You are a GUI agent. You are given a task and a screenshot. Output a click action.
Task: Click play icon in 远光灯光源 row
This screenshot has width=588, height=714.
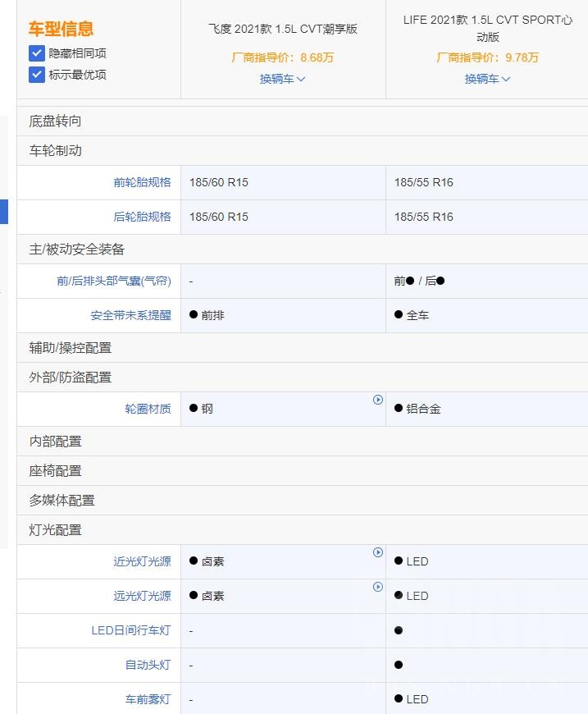click(x=378, y=587)
